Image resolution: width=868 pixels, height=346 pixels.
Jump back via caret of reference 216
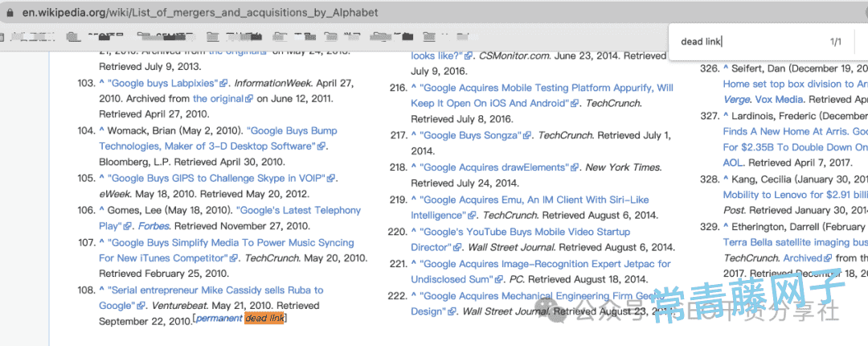point(414,87)
